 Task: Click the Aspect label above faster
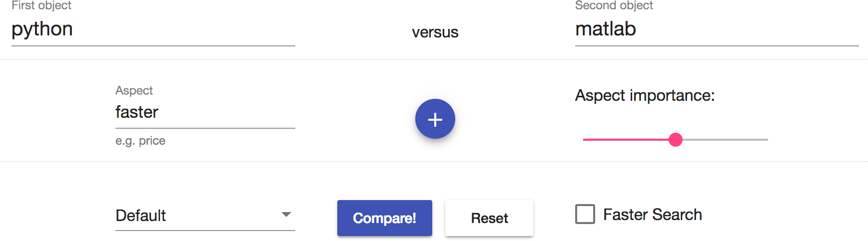click(x=134, y=90)
